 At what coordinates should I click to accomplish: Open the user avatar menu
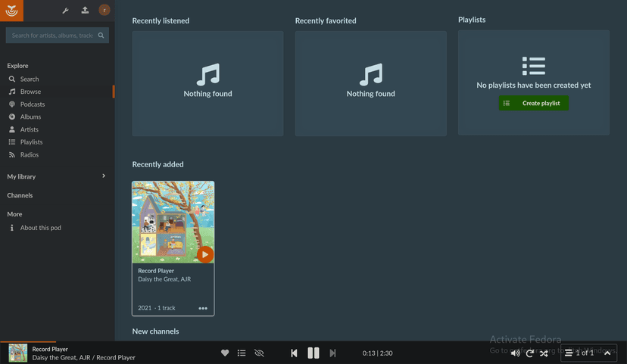(104, 11)
